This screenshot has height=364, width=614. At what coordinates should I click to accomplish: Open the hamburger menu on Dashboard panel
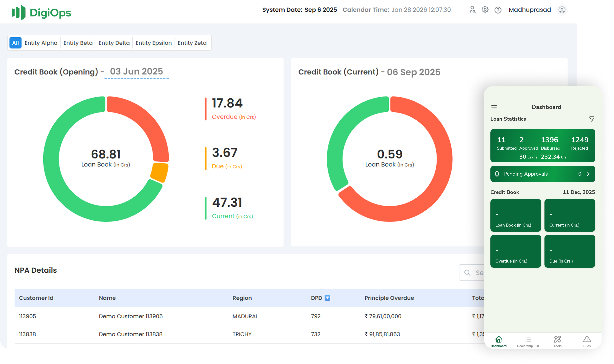(494, 107)
